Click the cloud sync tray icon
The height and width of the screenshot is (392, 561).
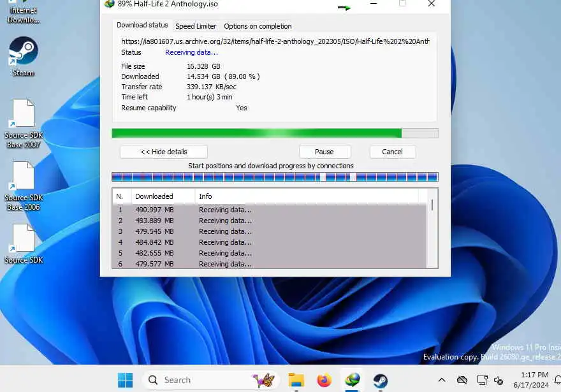462,380
